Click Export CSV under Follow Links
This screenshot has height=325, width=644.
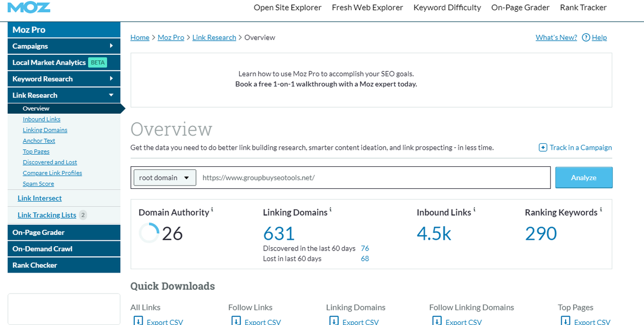tap(262, 321)
